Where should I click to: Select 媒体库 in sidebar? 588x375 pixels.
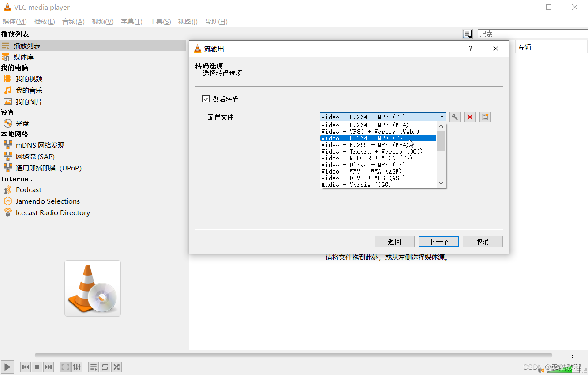click(93, 57)
